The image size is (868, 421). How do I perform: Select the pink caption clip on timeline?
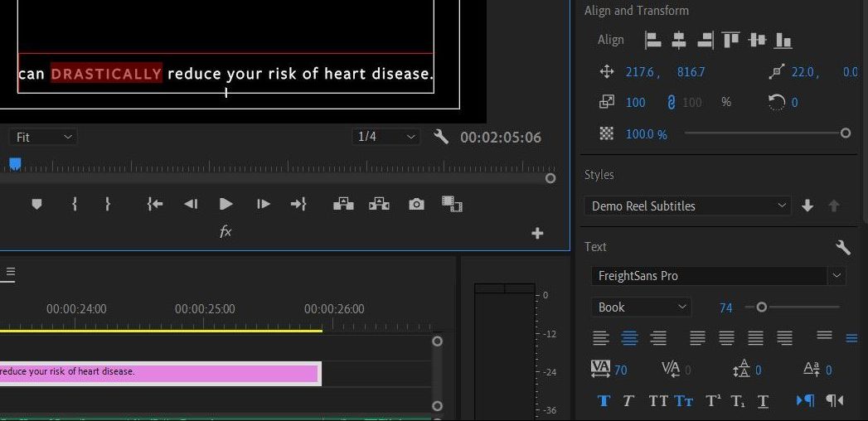[x=159, y=374]
